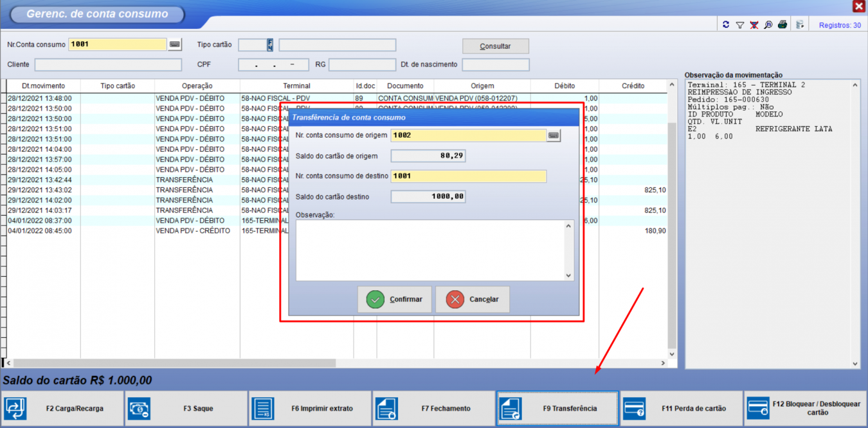Click F6 Imprimir extrato button
This screenshot has width=868, height=428.
pos(310,408)
